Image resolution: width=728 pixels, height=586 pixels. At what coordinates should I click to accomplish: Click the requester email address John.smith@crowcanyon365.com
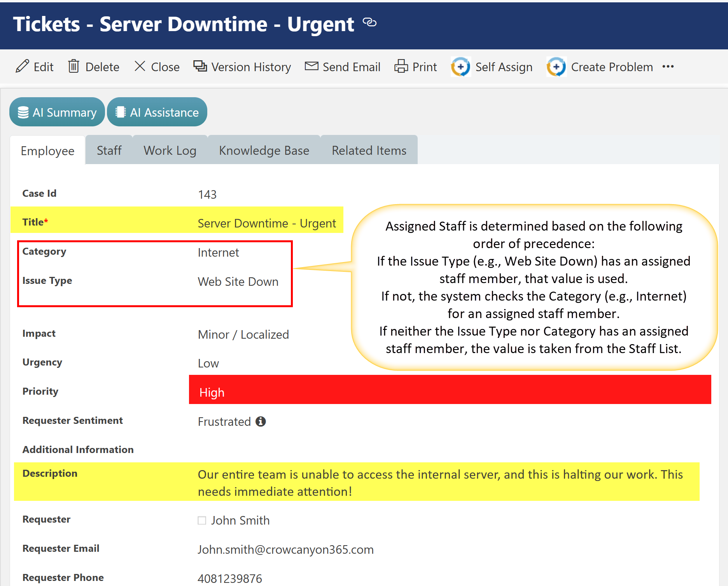[x=285, y=549]
